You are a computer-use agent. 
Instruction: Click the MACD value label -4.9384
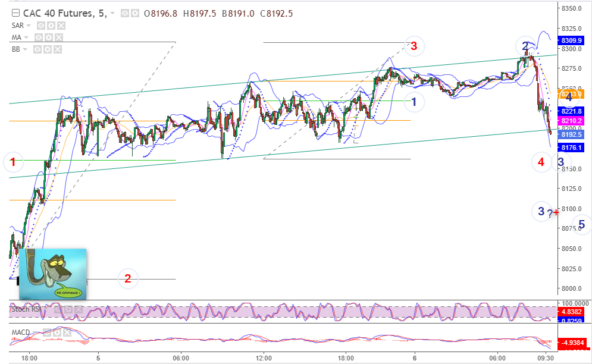(x=573, y=343)
